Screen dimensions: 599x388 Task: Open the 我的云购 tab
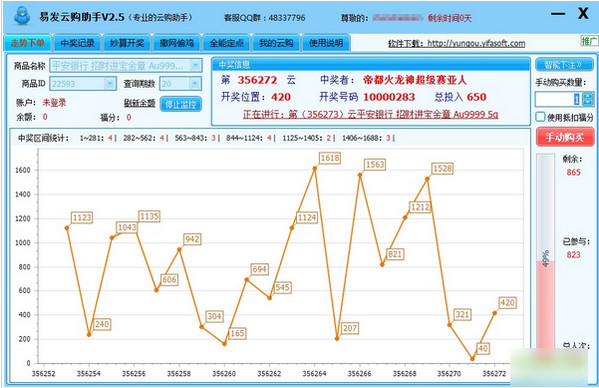coord(276,43)
